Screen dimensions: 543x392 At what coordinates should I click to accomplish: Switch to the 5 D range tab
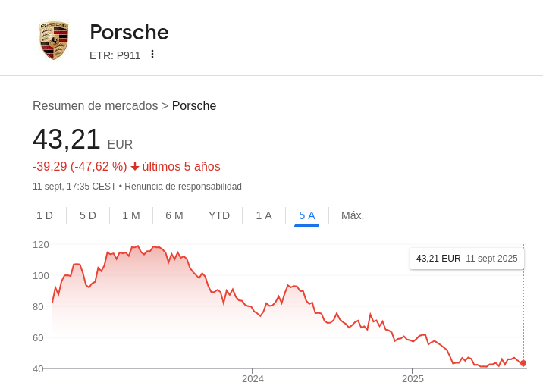(88, 215)
